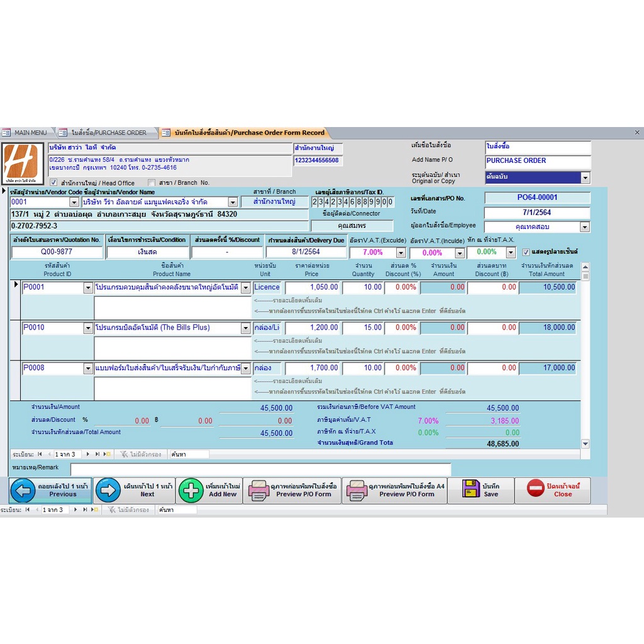Click the Save floppy disk icon
This screenshot has width=644, height=644.
[x=471, y=489]
